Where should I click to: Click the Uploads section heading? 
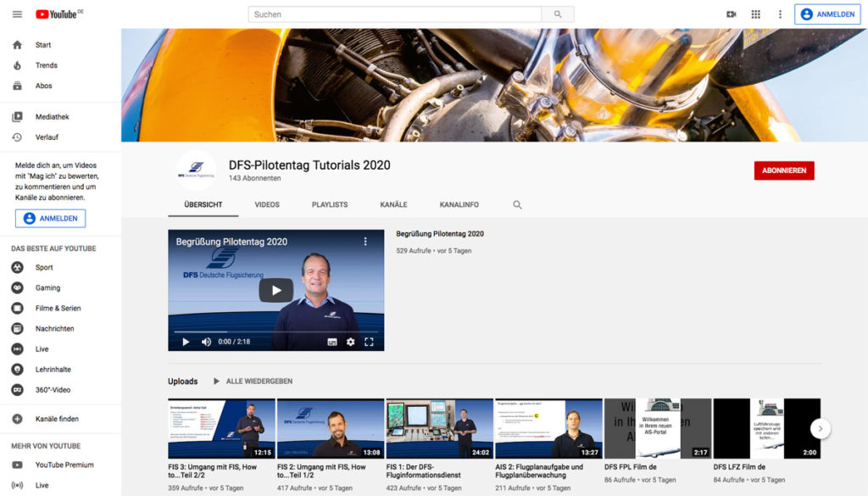(x=183, y=382)
